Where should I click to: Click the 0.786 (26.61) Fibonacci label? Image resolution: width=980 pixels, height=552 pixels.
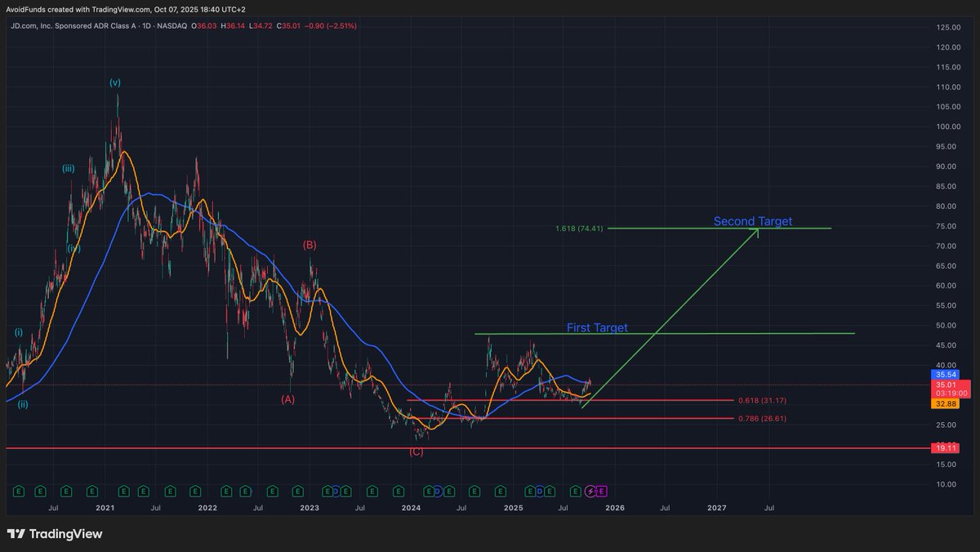click(x=762, y=419)
